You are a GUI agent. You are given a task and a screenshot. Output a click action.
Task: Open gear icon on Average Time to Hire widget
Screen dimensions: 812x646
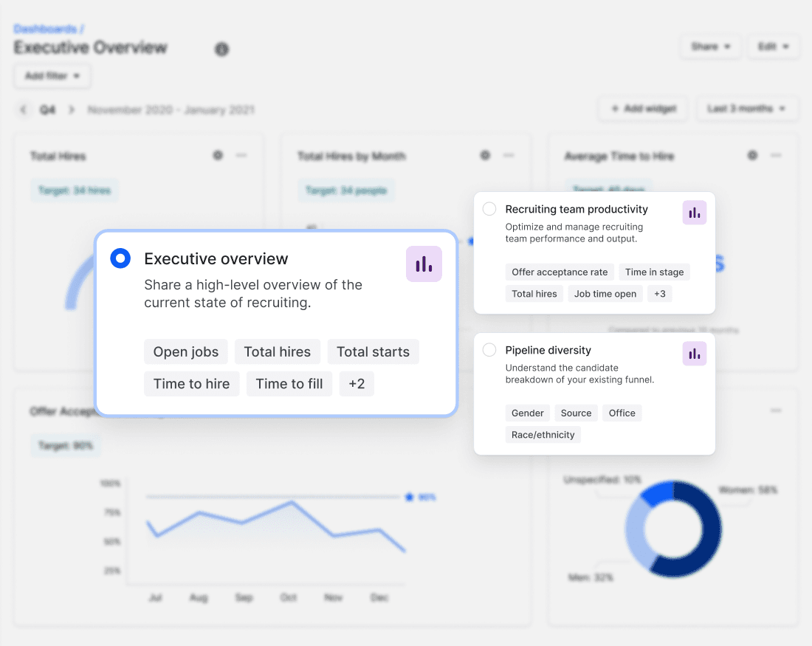752,156
